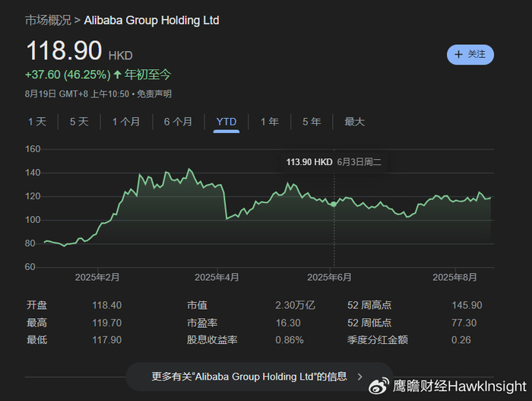Image resolution: width=532 pixels, height=401 pixels.
Task: Click the 160 y-axis label
Action: tap(33, 149)
